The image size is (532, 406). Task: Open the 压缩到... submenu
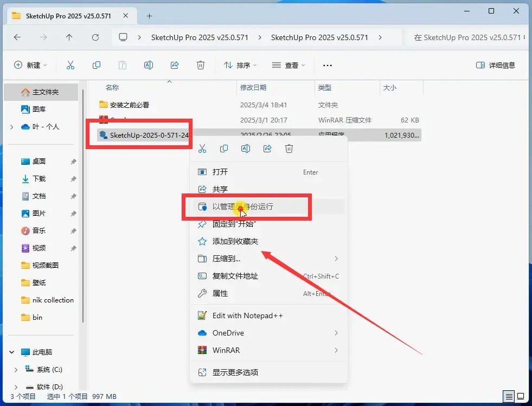[269, 259]
